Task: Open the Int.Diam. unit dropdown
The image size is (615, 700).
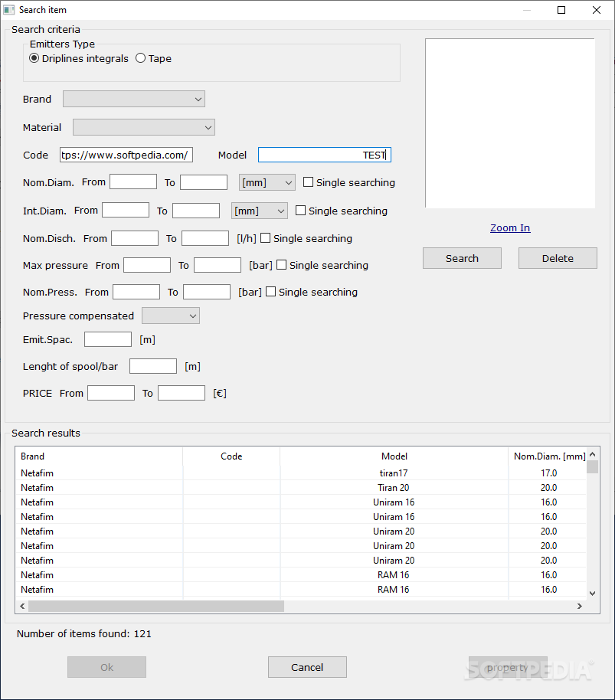Action: coord(260,211)
